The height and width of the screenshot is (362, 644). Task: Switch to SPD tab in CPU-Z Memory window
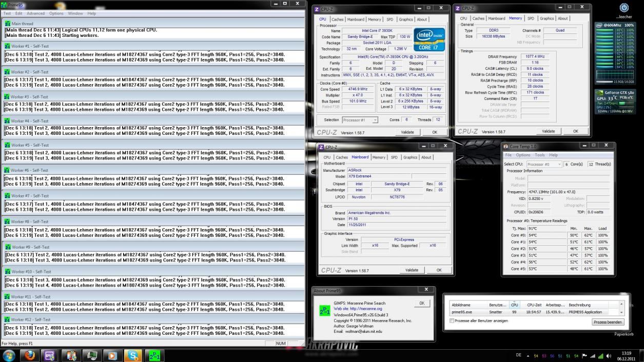point(531,18)
